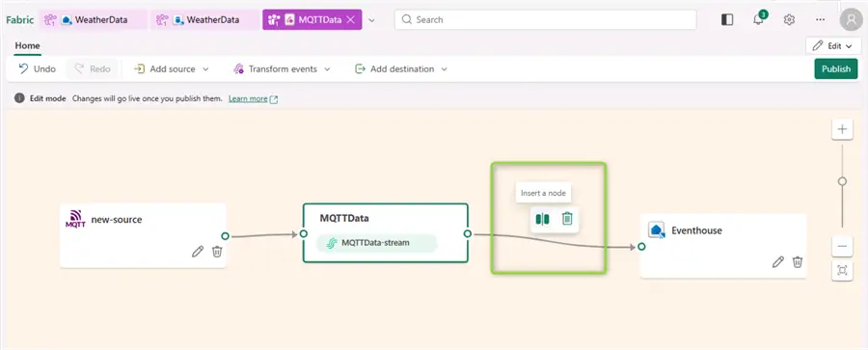868x350 pixels.
Task: Select the MQTTData-stream pill
Action: 376,243
